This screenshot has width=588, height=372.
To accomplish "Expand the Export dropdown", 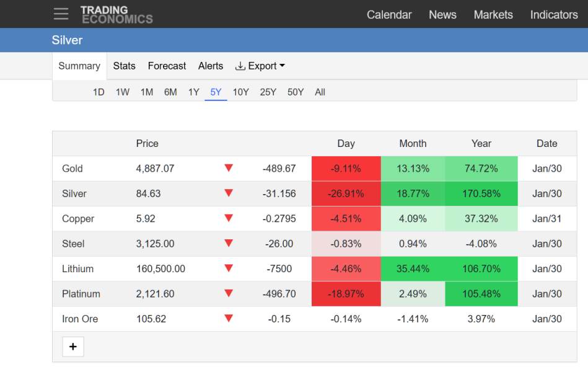I will pyautogui.click(x=260, y=66).
